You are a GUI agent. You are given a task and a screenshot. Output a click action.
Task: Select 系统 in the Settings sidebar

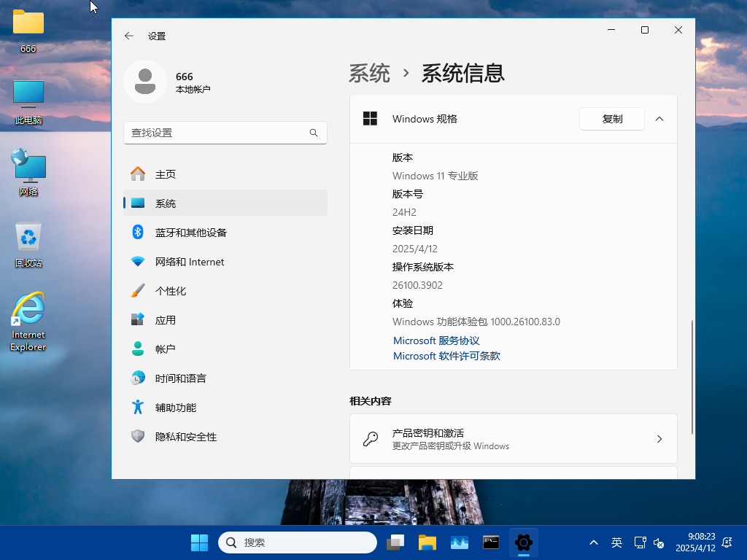coord(225,203)
